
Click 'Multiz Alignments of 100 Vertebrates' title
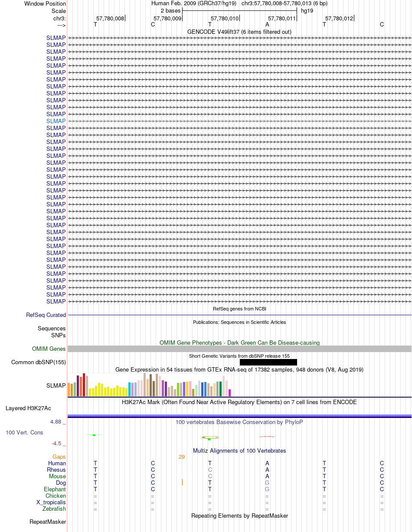[239, 451]
